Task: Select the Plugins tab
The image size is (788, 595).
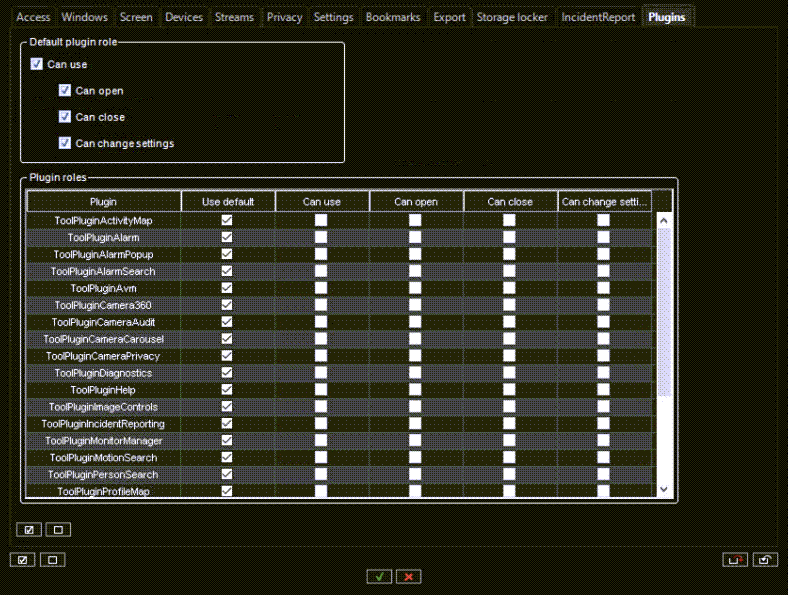Action: click(667, 17)
